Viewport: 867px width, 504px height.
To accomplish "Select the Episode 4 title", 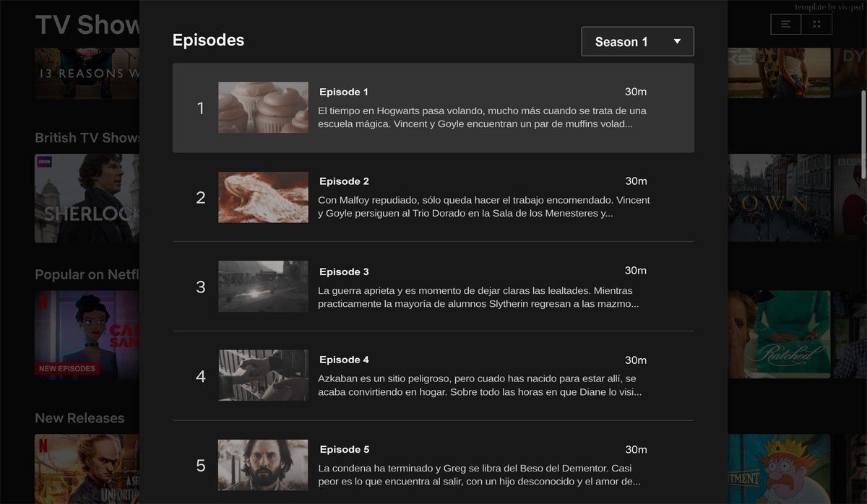I will [344, 360].
